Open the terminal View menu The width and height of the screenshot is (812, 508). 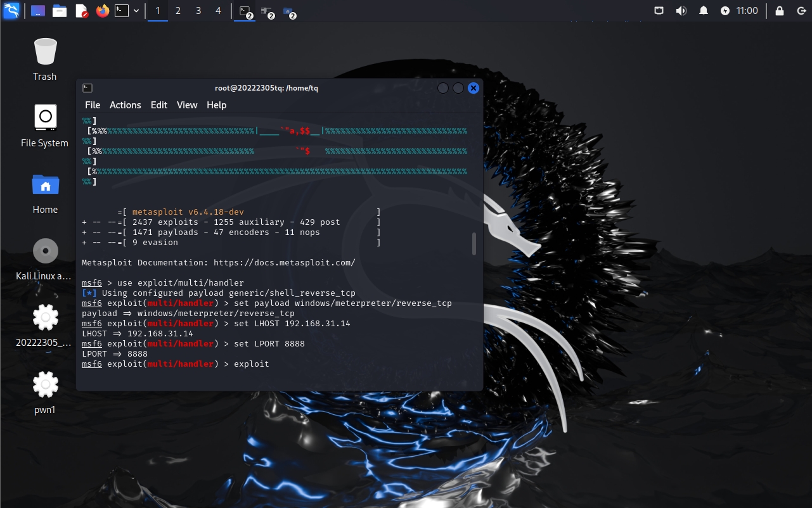187,105
